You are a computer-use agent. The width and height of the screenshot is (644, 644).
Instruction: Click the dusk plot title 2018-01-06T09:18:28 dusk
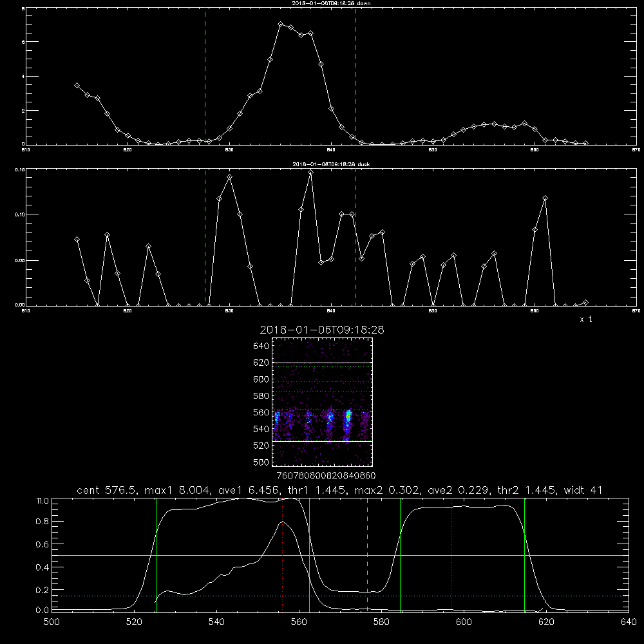pyautogui.click(x=331, y=164)
